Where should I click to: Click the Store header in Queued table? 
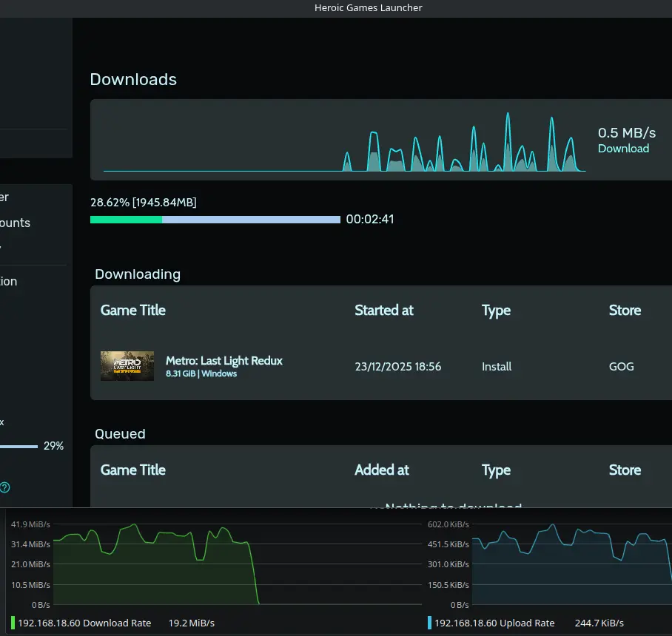click(x=625, y=470)
